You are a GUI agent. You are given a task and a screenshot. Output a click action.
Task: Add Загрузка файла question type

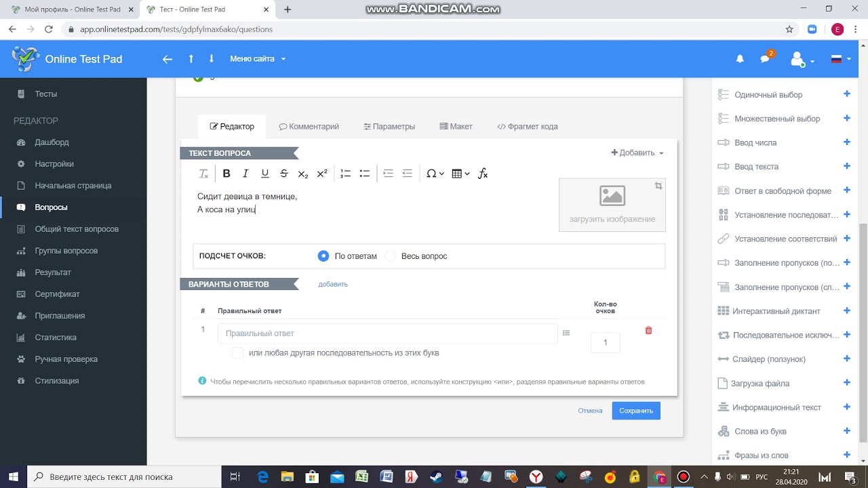(847, 383)
